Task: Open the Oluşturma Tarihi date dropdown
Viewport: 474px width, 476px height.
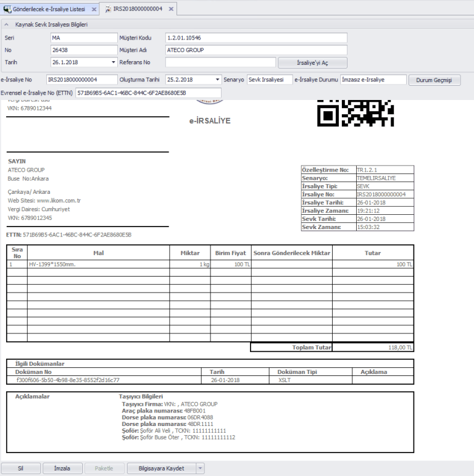Action: click(x=218, y=80)
